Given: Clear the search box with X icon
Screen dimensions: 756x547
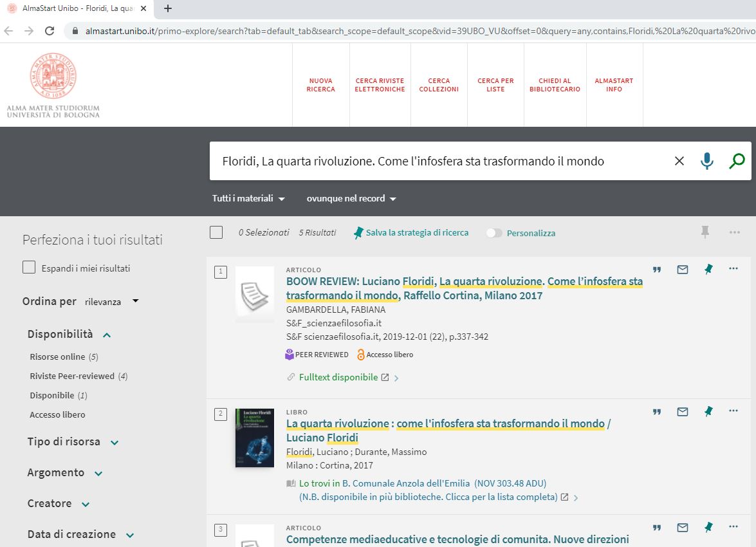Looking at the screenshot, I should pos(679,161).
